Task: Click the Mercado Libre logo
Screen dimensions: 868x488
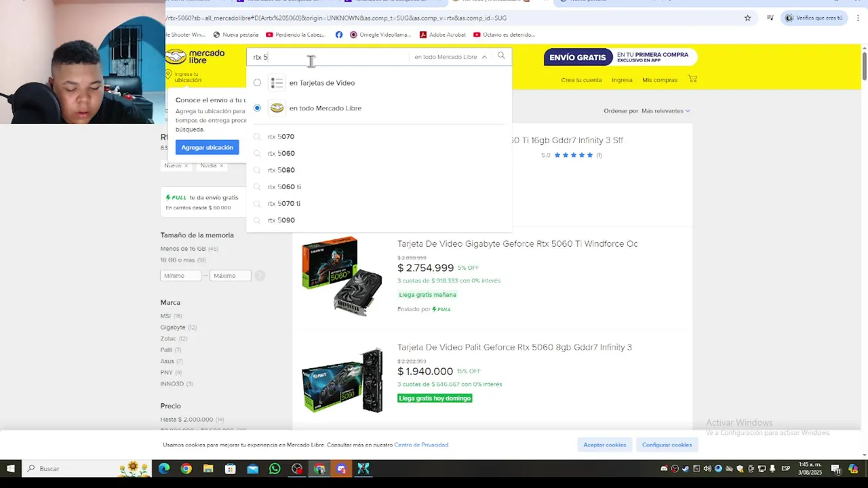Action: (195, 57)
